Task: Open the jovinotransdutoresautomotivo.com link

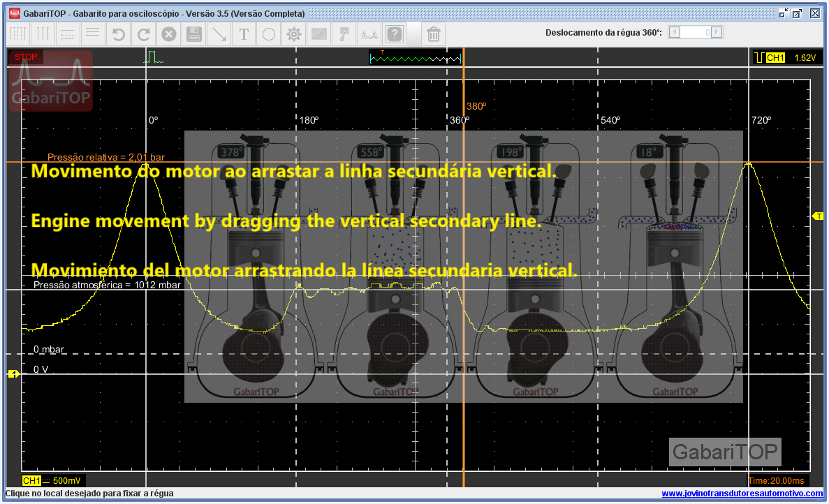Action: [742, 494]
